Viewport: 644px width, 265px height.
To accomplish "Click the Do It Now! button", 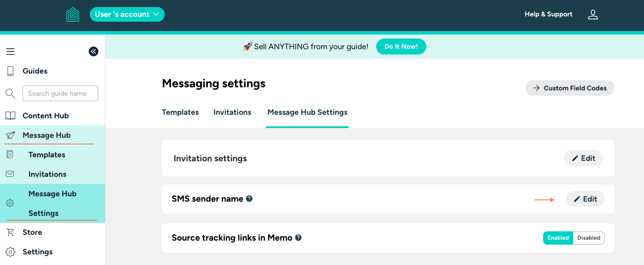I will [401, 47].
